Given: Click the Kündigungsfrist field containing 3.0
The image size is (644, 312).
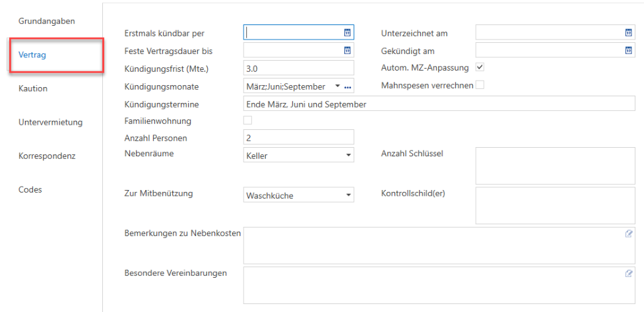Looking at the screenshot, I should tap(299, 68).
